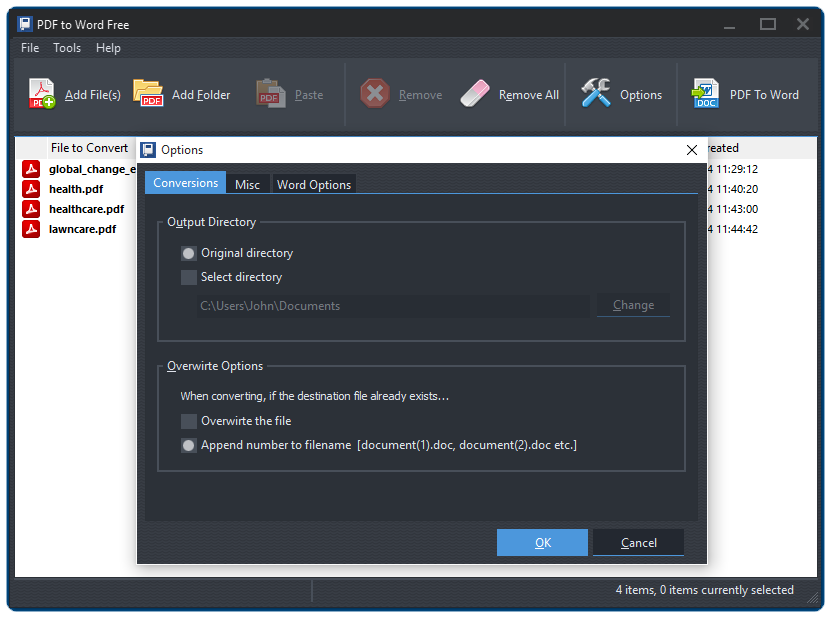Confirm with the OK button

pos(542,542)
